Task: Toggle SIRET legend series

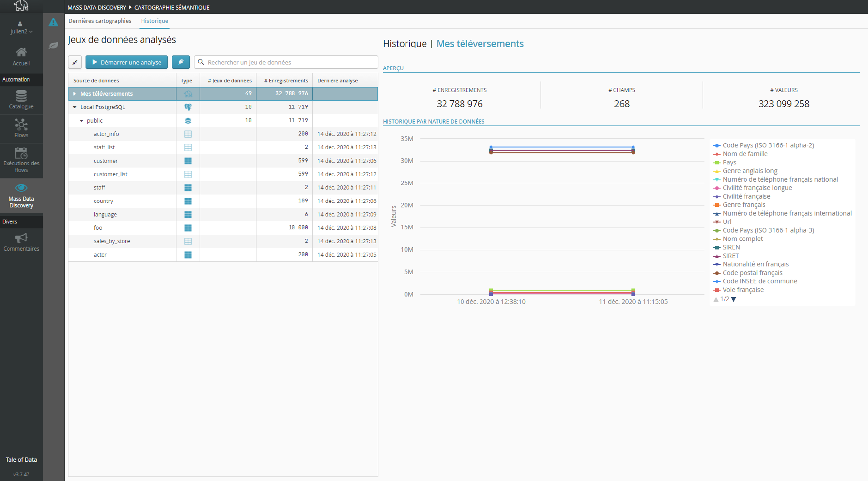Action: click(x=726, y=256)
